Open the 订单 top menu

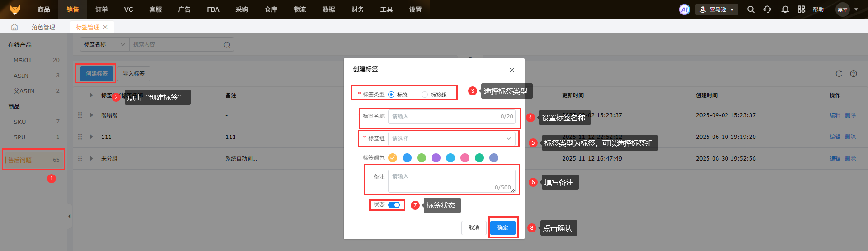102,9
